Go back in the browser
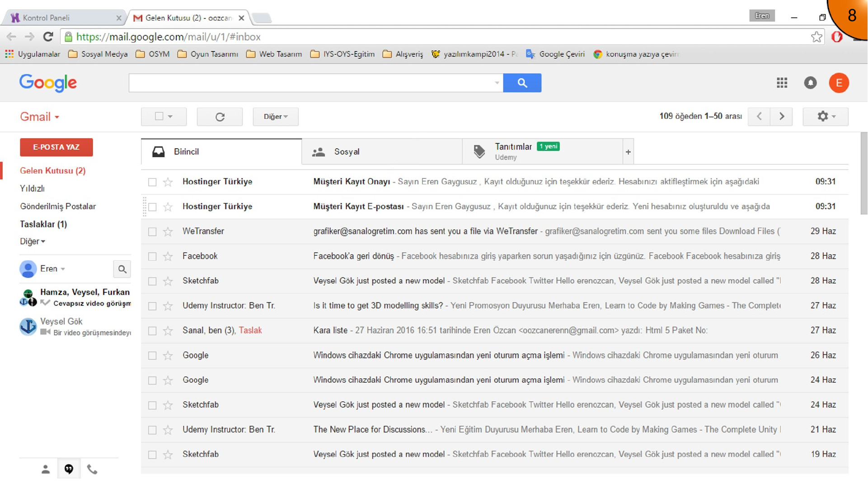The height and width of the screenshot is (488, 868). (x=11, y=37)
